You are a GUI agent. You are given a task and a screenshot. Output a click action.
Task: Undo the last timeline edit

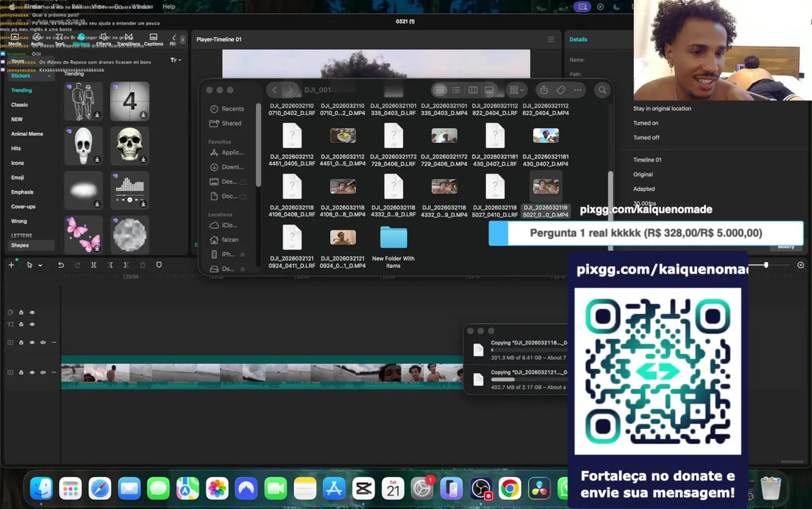tap(61, 264)
